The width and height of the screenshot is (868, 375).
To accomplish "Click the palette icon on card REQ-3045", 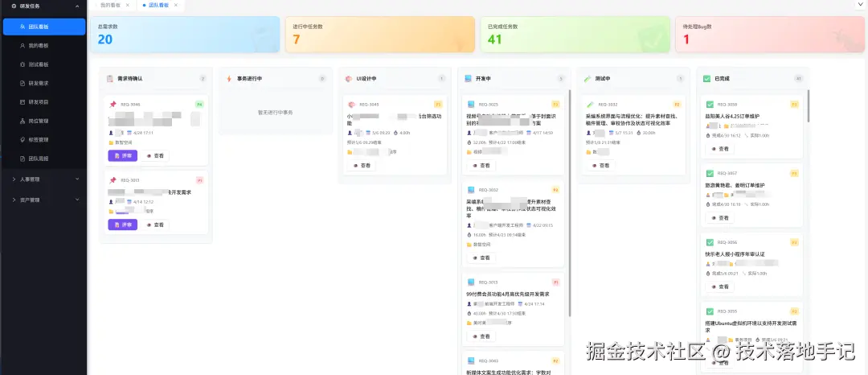I will 351,104.
